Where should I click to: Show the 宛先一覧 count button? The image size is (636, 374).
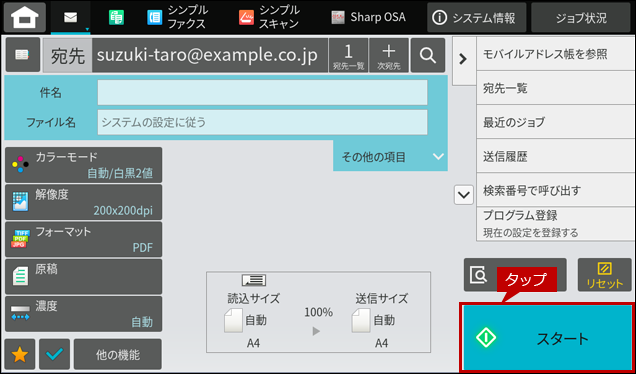[348, 56]
